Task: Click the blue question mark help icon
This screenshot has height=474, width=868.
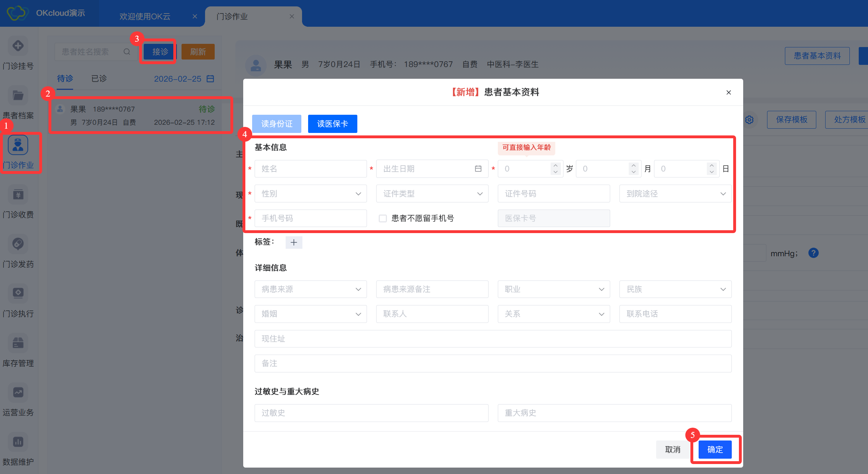Action: tap(813, 253)
